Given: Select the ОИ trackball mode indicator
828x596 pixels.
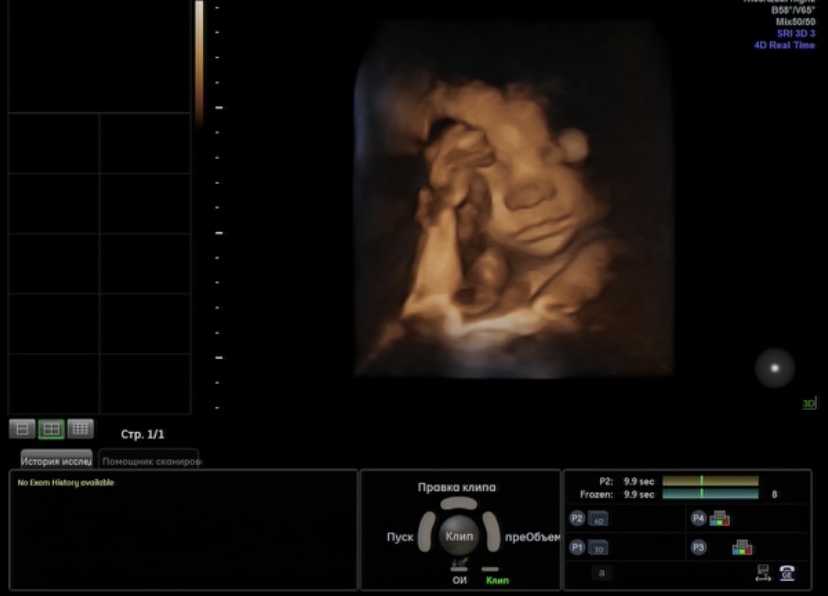Looking at the screenshot, I should pyautogui.click(x=459, y=580).
